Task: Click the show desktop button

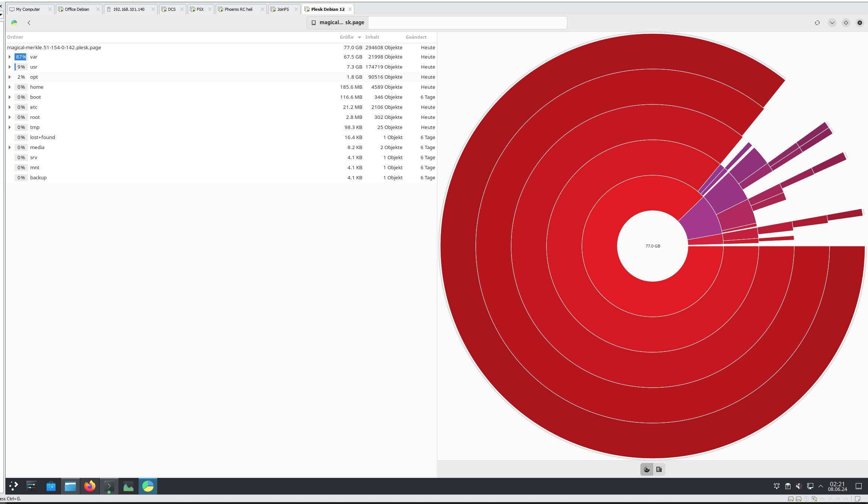Action: [859, 486]
